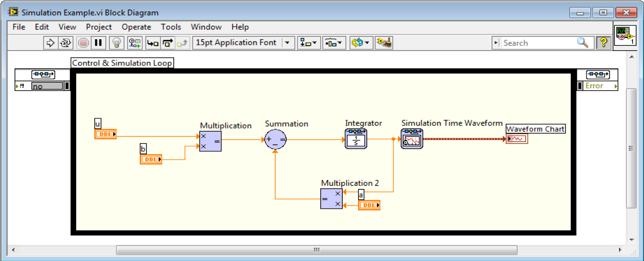
Task: Click the Control & Simulation Loop label
Action: pyautogui.click(x=122, y=63)
